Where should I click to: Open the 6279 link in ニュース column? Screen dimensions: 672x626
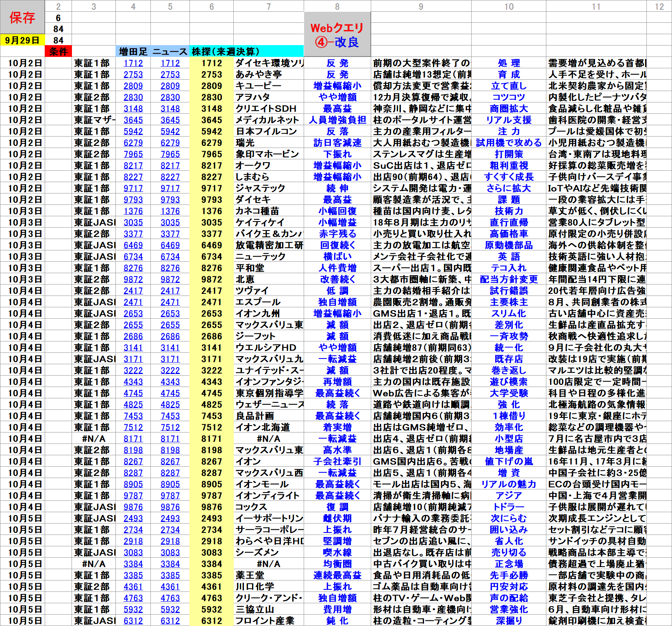point(170,143)
